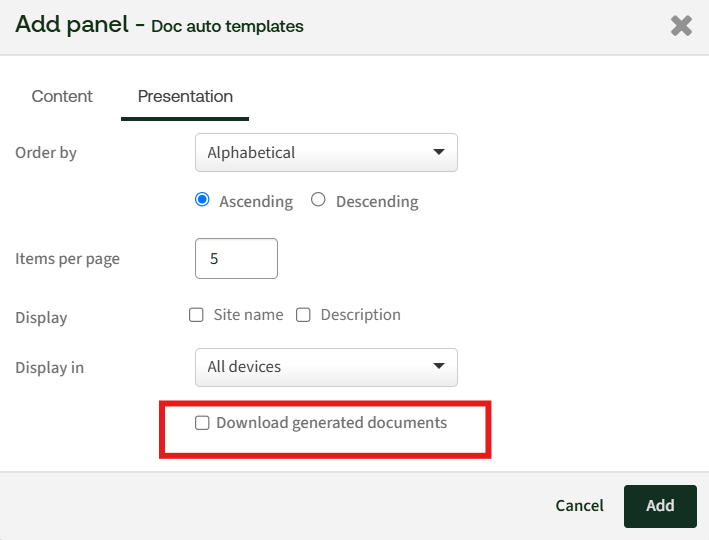Select the Ascending radio button

click(202, 200)
